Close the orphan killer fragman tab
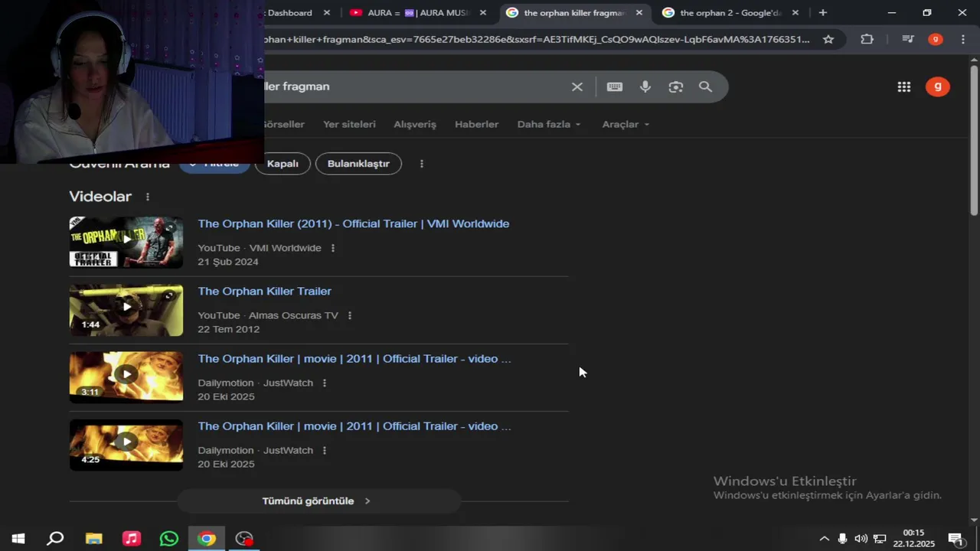The image size is (980, 551). click(x=639, y=12)
